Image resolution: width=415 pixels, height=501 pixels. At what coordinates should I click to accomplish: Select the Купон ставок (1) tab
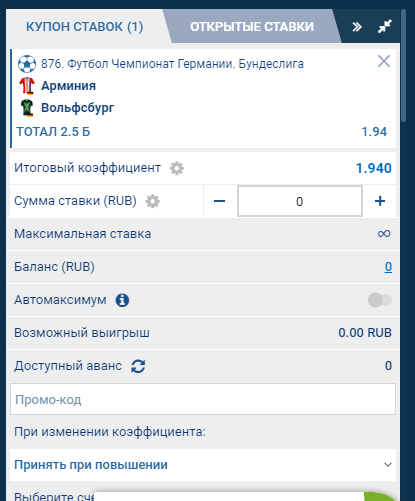click(85, 27)
